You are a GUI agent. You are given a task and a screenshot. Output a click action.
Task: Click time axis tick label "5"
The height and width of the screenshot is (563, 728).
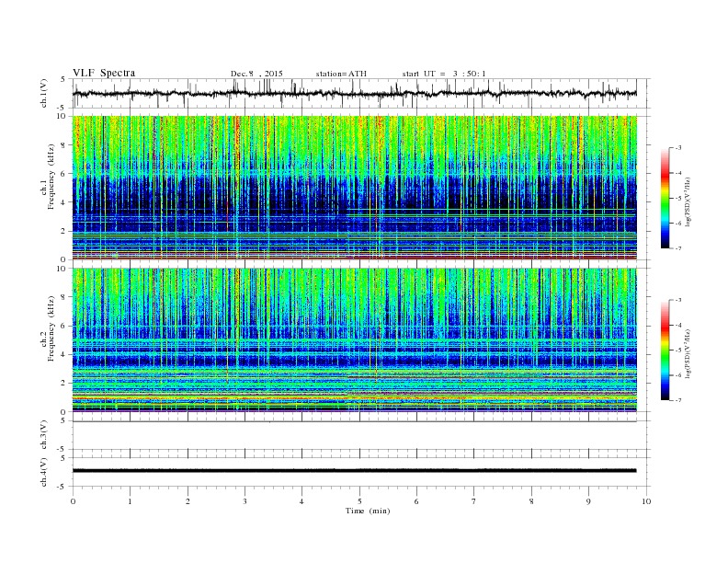(359, 501)
